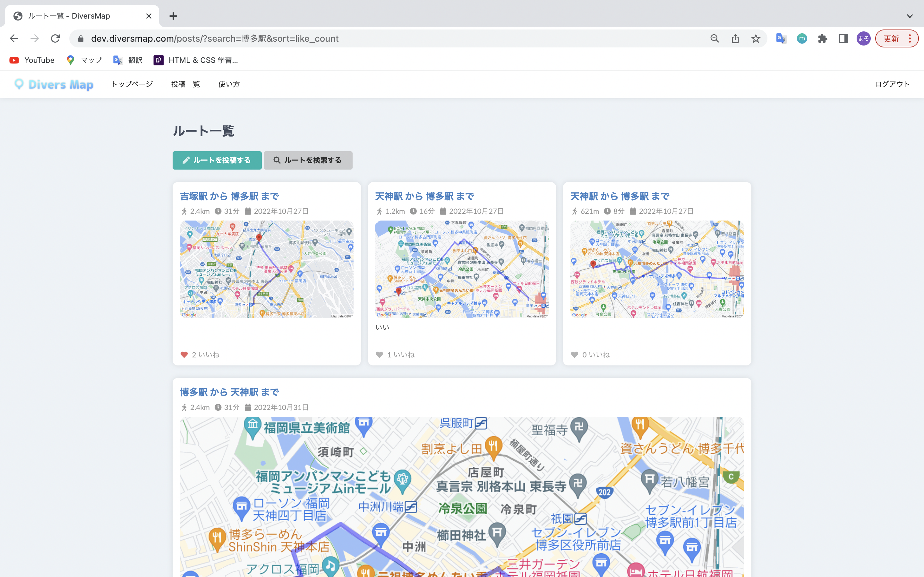Open the browser tab search chevron

910,16
